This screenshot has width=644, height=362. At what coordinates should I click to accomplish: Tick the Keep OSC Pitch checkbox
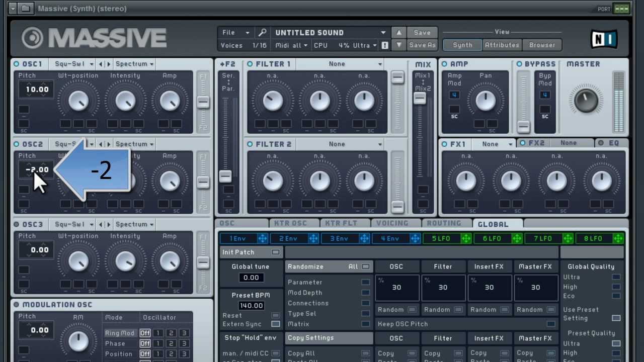coord(551,324)
